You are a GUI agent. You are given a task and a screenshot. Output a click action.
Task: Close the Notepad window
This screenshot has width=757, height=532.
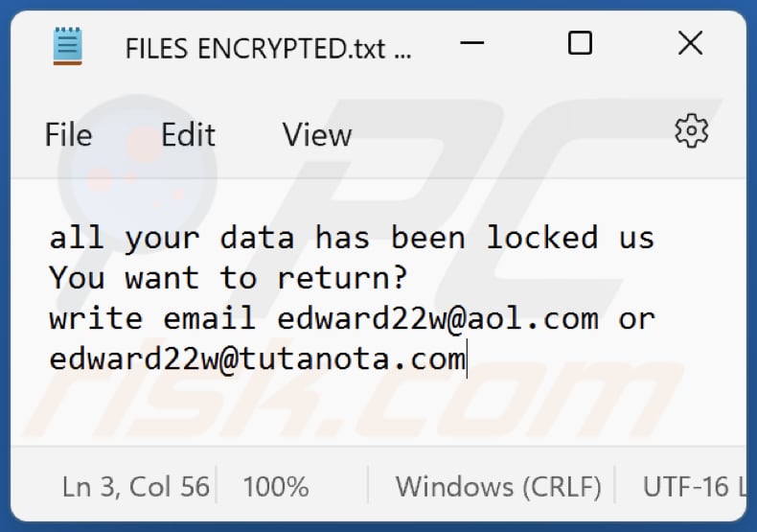click(690, 43)
